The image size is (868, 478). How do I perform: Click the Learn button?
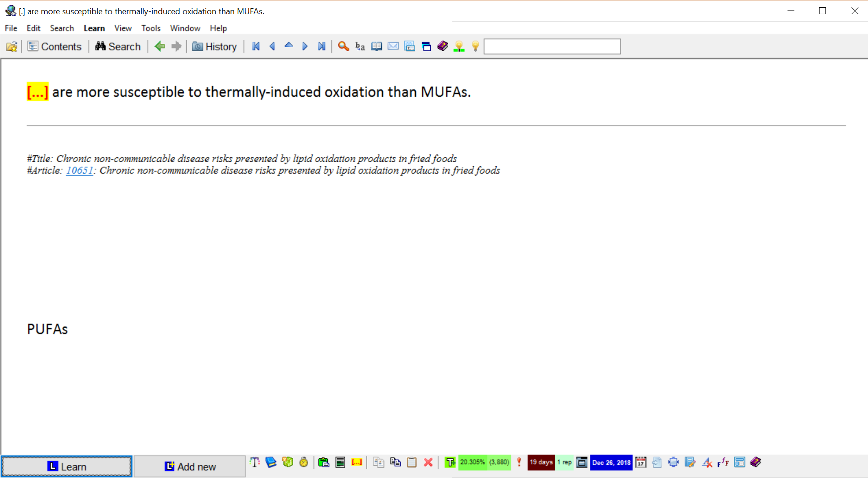(x=67, y=466)
